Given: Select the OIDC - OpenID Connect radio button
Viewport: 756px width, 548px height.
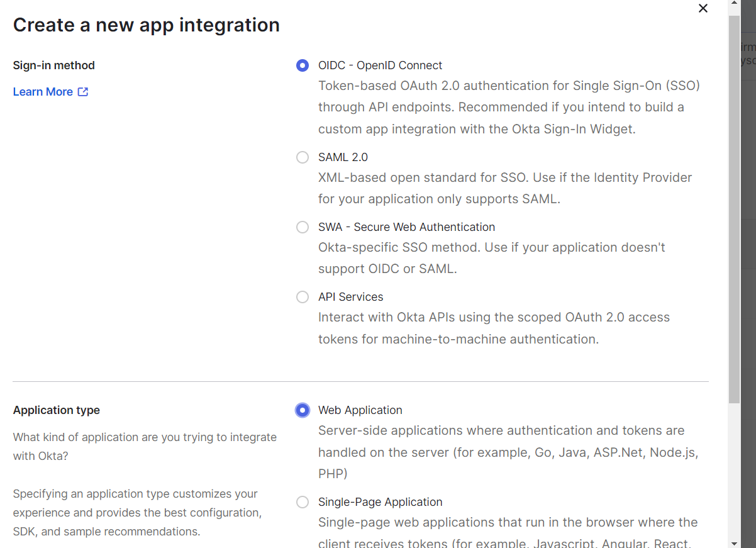Looking at the screenshot, I should pyautogui.click(x=303, y=65).
